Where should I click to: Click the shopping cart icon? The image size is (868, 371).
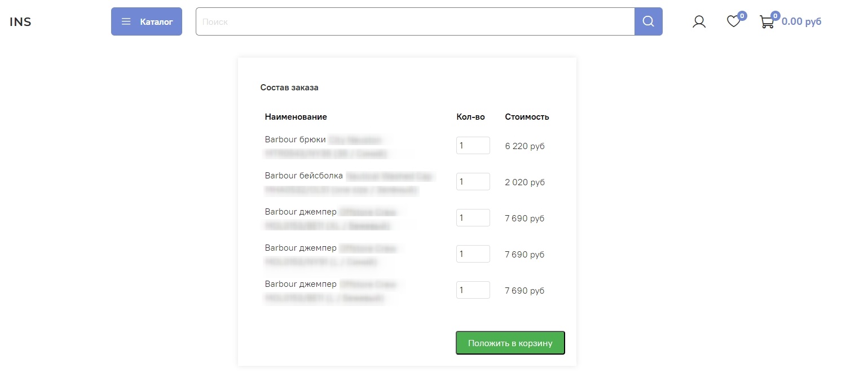click(x=766, y=23)
